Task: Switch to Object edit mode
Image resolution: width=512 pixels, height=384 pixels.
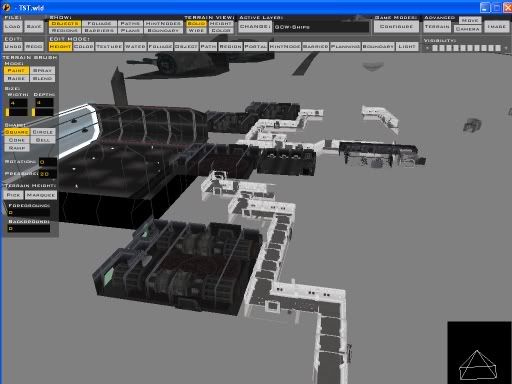Action: click(186, 47)
